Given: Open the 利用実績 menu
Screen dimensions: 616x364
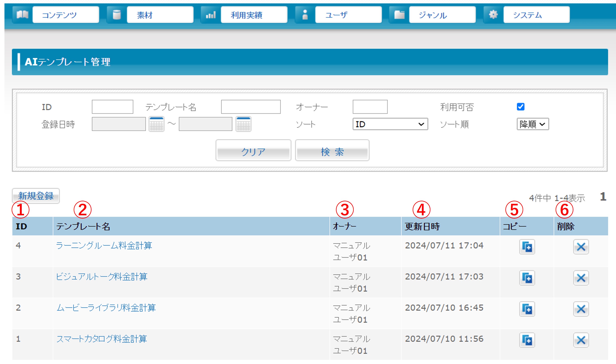Looking at the screenshot, I should (x=254, y=15).
